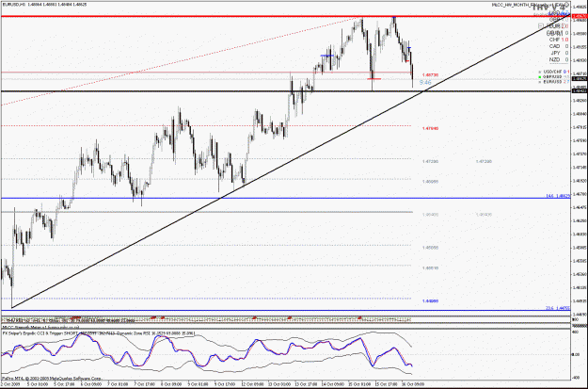Click the 15 Oct 17:00 time label

tap(387, 384)
